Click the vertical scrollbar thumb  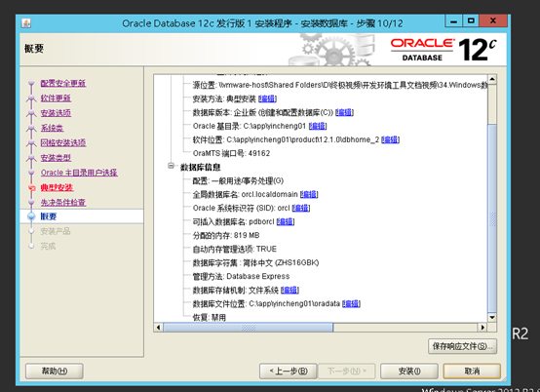click(492, 218)
